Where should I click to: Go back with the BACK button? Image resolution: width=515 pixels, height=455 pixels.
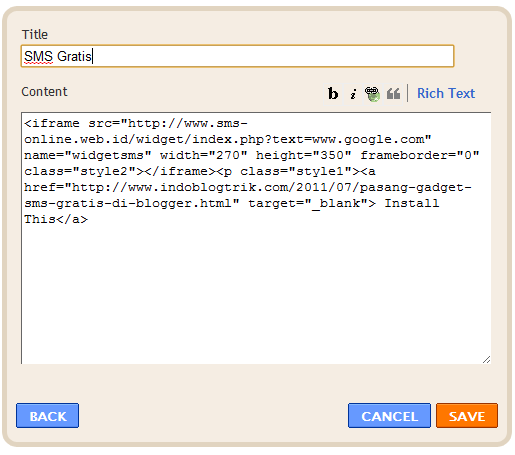[x=47, y=416]
